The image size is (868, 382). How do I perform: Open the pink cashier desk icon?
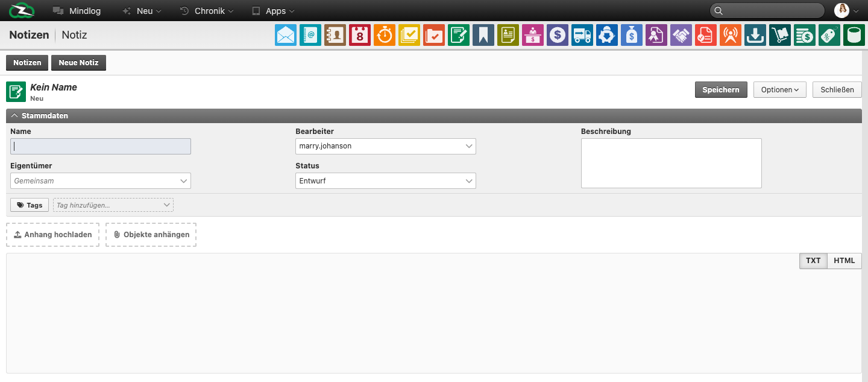(x=533, y=35)
